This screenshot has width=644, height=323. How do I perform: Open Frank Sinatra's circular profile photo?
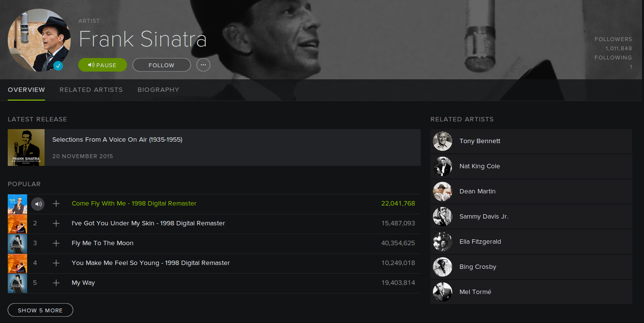(x=39, y=40)
